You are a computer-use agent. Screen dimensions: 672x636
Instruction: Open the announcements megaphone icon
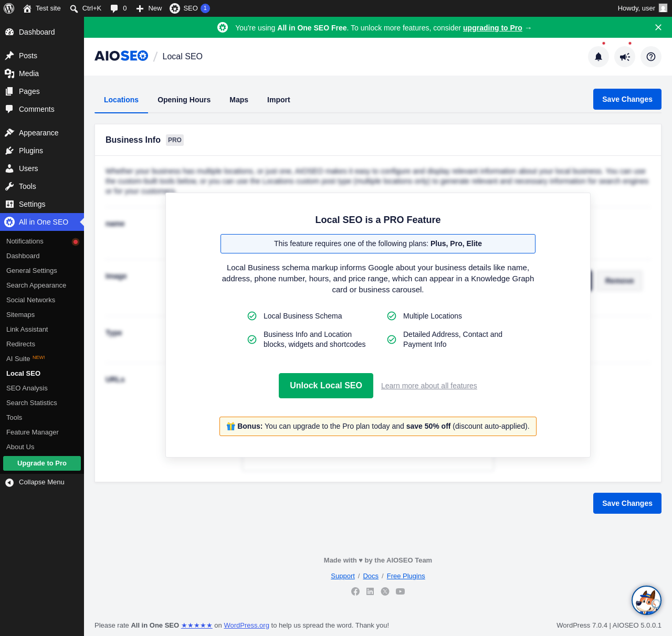tap(625, 57)
